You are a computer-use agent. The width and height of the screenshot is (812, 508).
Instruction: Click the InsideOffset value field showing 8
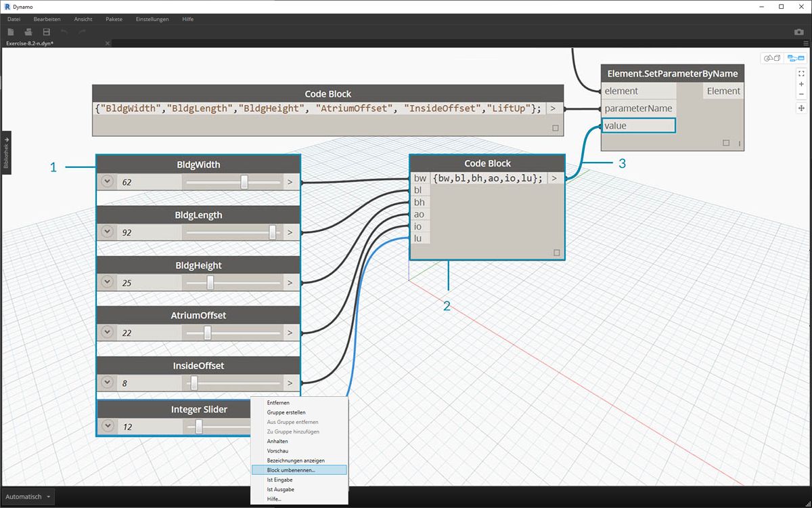150,382
